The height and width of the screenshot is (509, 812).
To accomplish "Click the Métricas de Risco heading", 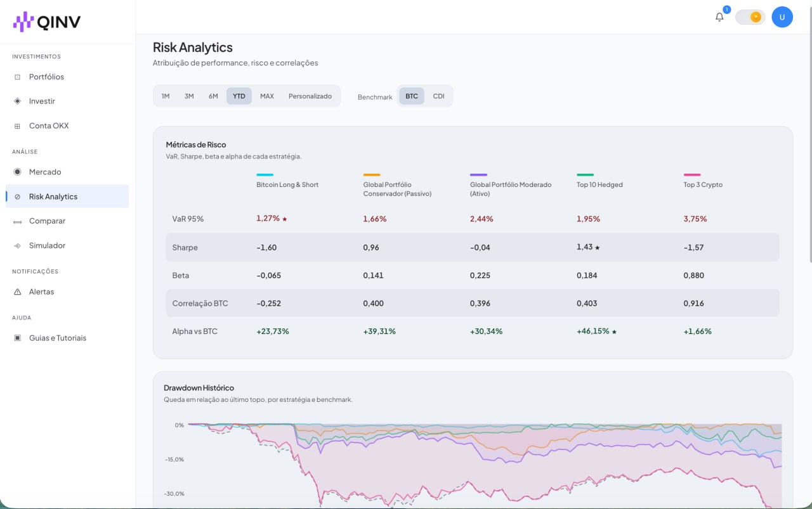I will coord(196,145).
